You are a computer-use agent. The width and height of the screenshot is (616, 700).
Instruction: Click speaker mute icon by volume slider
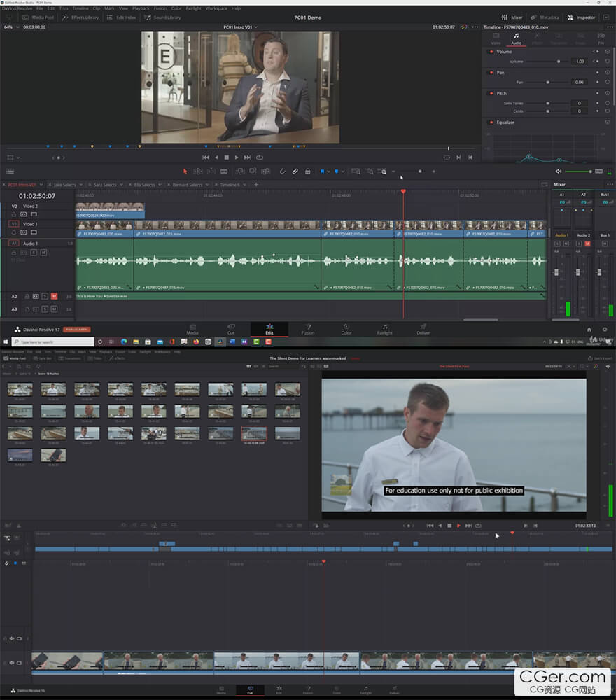[x=559, y=171]
